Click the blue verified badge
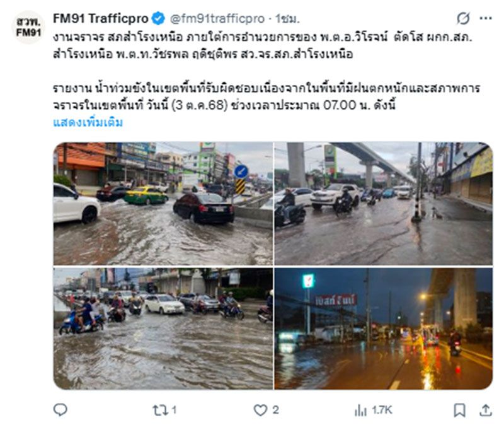 point(158,19)
